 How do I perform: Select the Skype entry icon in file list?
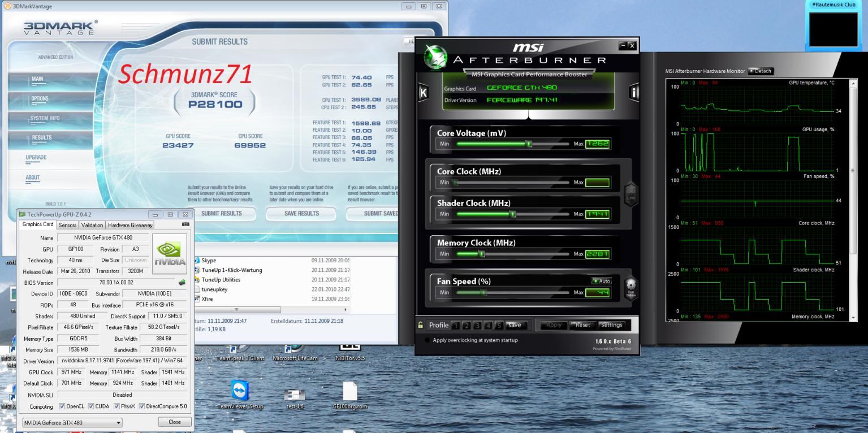pos(197,261)
